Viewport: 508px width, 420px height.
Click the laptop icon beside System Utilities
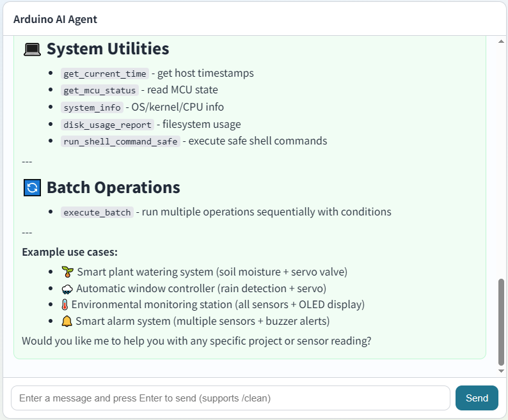(x=32, y=50)
